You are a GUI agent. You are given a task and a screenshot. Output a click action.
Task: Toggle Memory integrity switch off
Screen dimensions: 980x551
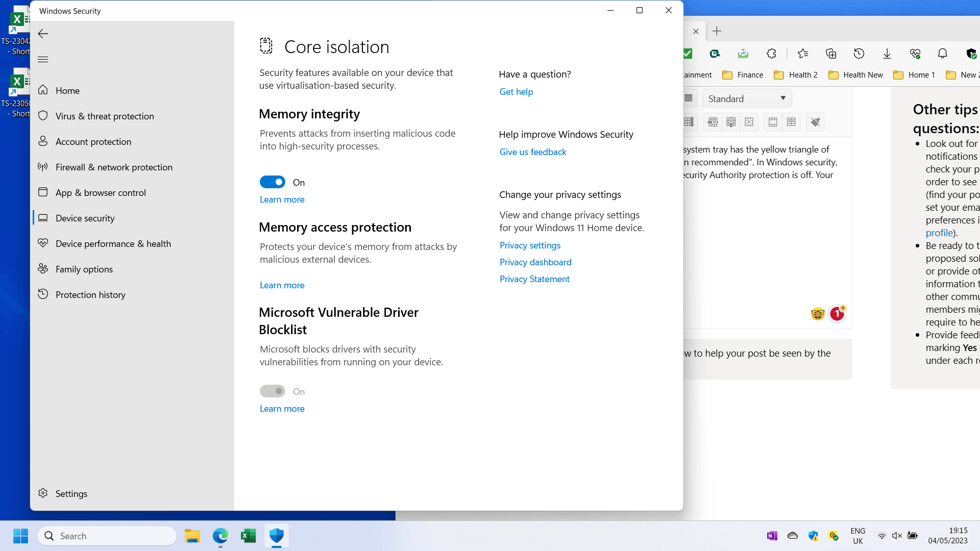click(x=273, y=182)
